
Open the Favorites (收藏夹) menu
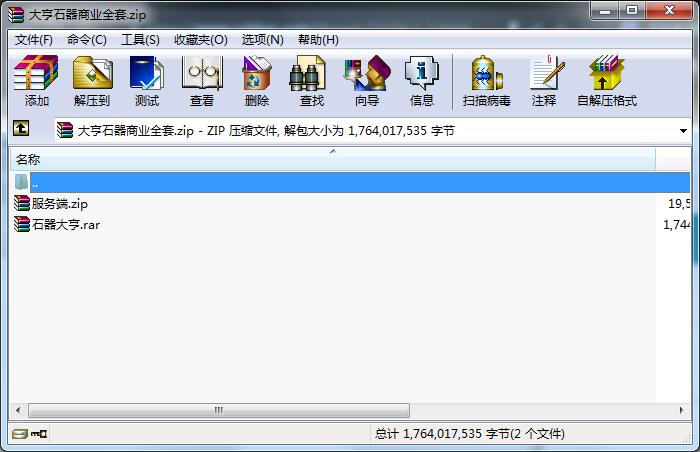(x=200, y=40)
